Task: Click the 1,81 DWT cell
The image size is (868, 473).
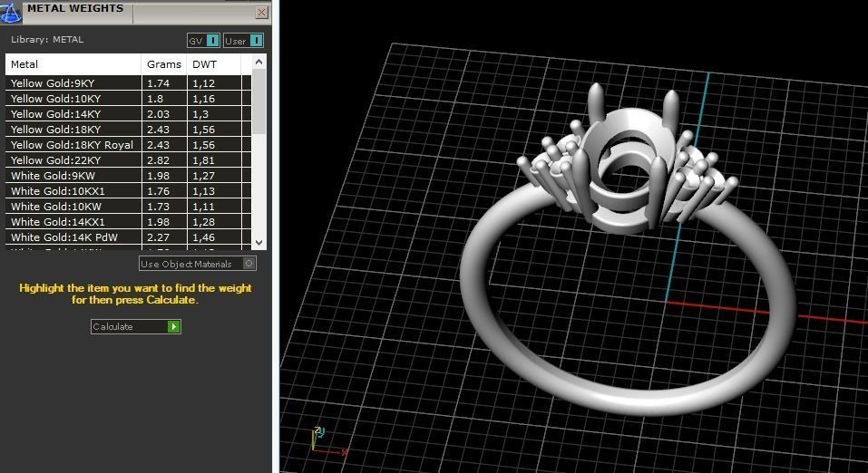Action: pyautogui.click(x=214, y=160)
